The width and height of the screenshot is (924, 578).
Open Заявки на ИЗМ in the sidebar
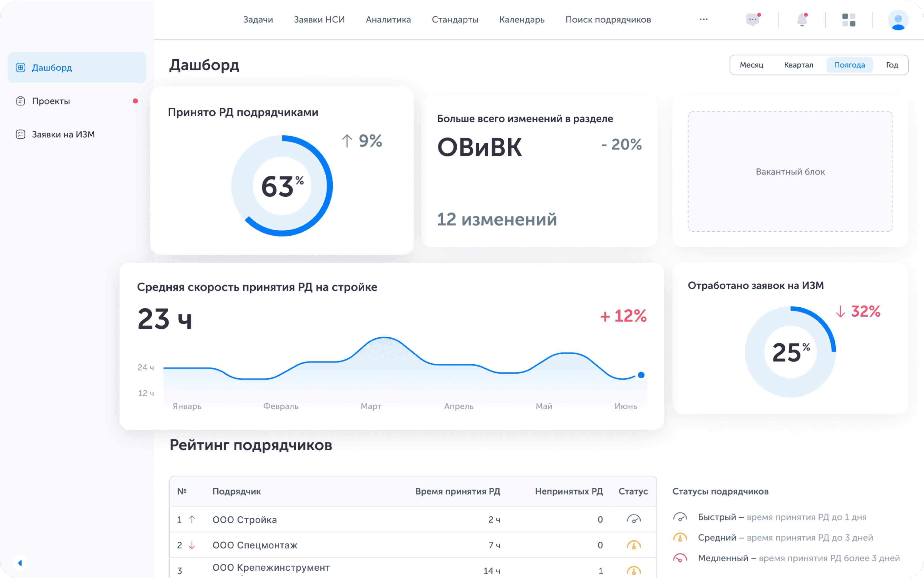coord(62,134)
